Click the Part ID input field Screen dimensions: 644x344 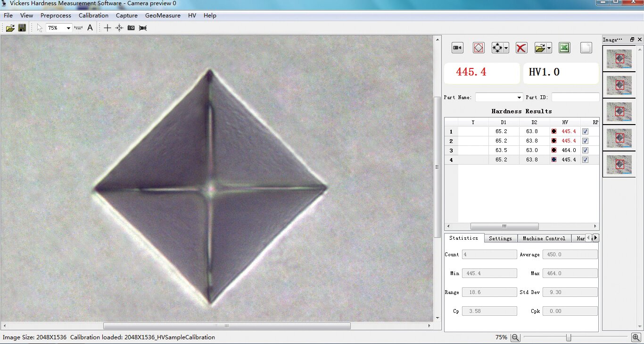coord(575,97)
